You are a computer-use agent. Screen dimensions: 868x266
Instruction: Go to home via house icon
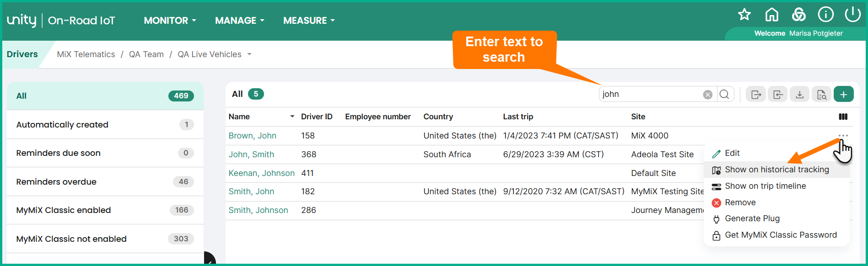pyautogui.click(x=771, y=15)
